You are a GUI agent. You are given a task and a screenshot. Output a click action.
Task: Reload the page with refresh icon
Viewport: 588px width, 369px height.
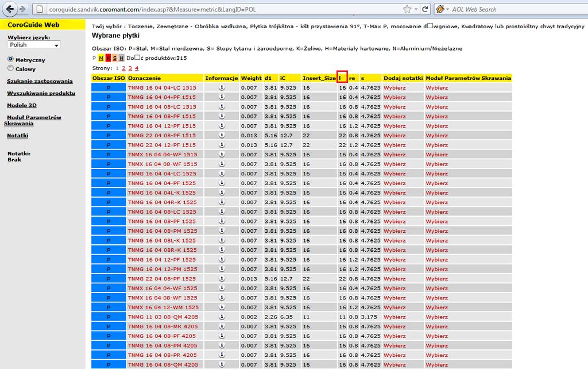pyautogui.click(x=425, y=9)
